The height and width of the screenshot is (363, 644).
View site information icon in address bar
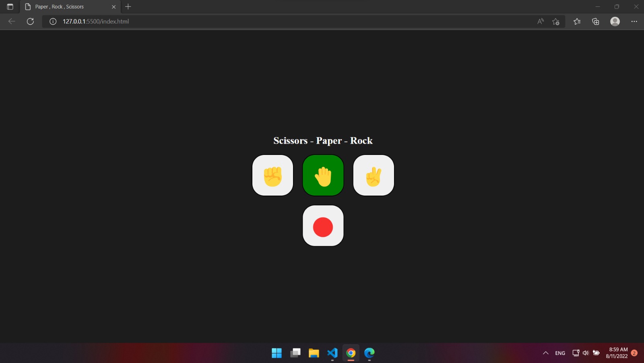tap(53, 21)
